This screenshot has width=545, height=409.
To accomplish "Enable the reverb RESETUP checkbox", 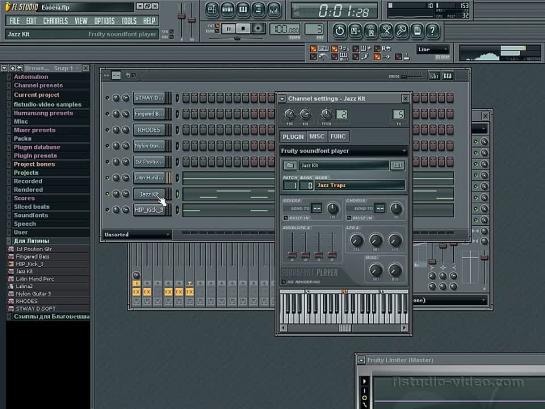I will pos(286,218).
